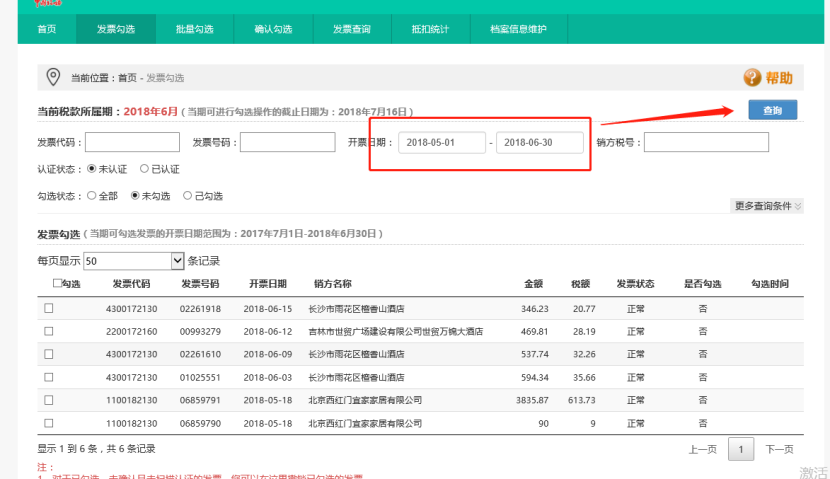Switch to the 批量勾选 tab
Image resolution: width=830 pixels, height=479 pixels.
coord(195,30)
